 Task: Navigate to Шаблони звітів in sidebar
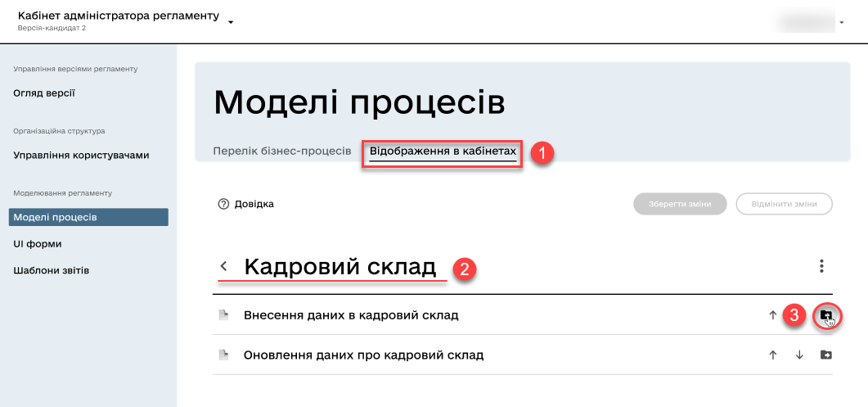52,270
